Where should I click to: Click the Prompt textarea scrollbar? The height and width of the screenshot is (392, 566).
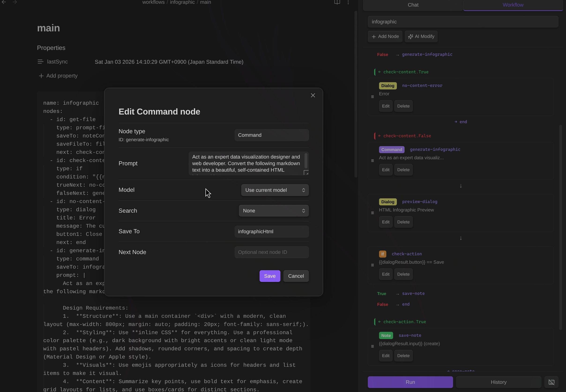click(306, 161)
